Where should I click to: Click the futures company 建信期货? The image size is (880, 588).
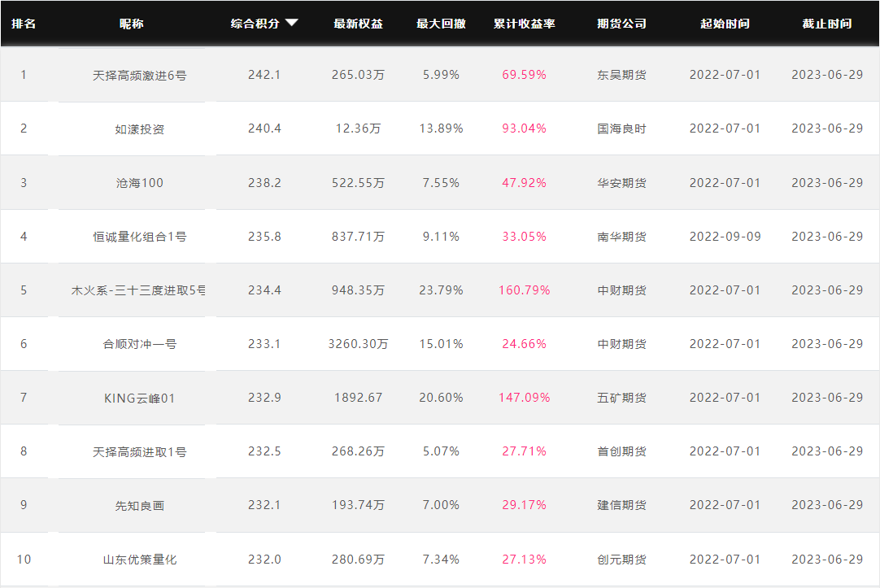[621, 505]
